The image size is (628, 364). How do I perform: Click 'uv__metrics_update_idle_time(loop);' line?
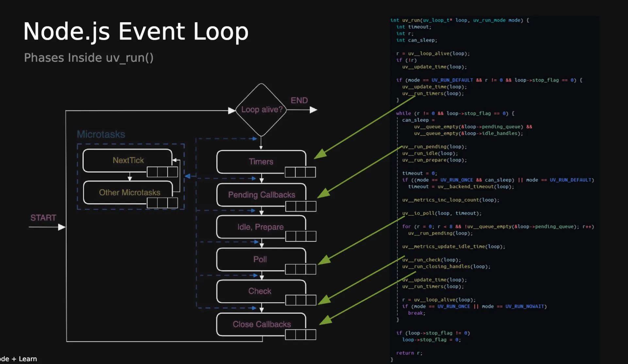tap(454, 247)
